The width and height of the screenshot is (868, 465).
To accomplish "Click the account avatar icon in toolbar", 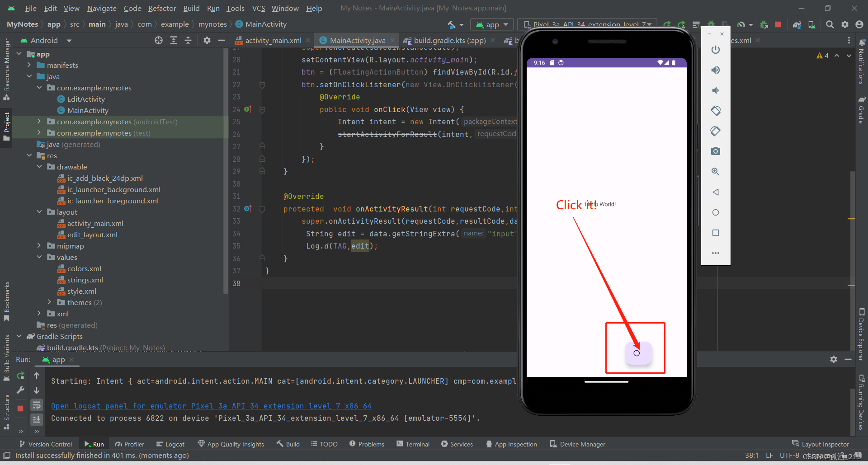I will click(x=859, y=24).
